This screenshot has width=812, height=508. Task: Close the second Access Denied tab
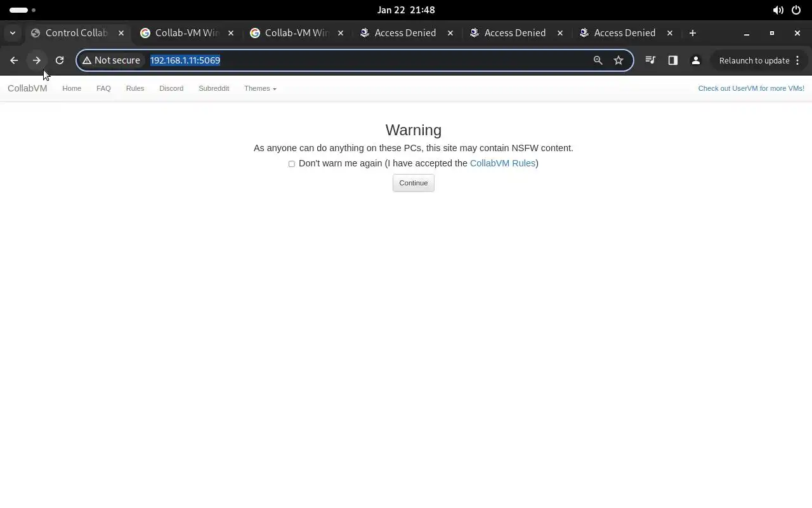pos(560,33)
